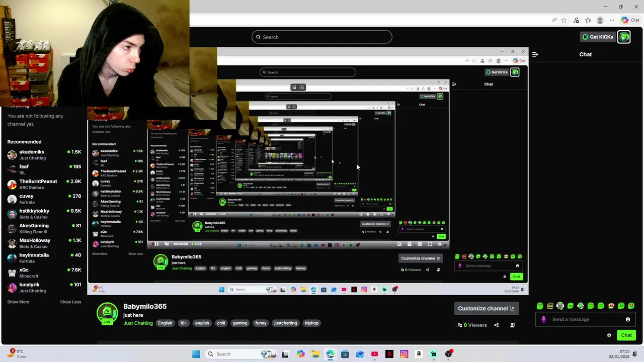The image size is (644, 362).
Task: Open feef recommended channel
Action: (44, 169)
